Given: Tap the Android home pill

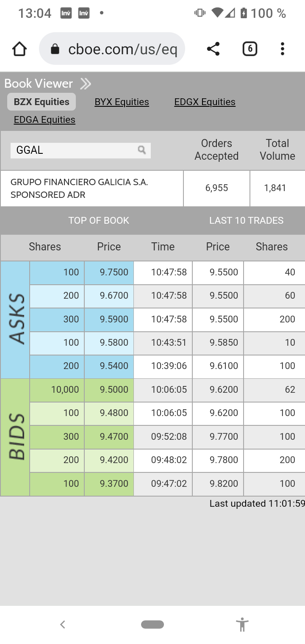Looking at the screenshot, I should [x=152, y=625].
